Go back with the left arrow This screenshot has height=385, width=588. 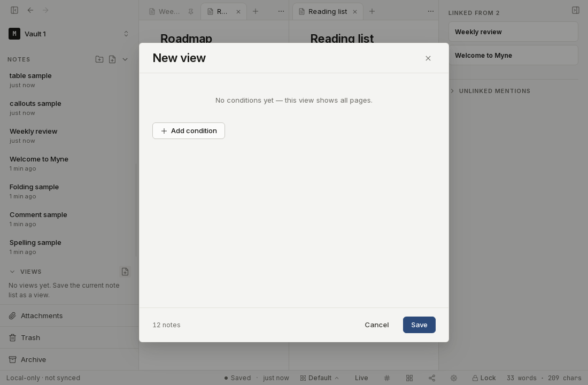30,10
